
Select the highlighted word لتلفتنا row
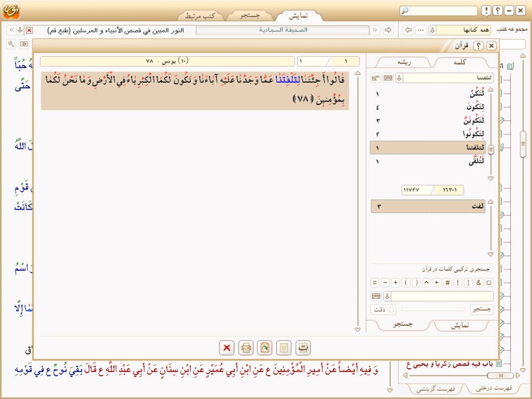pyautogui.click(x=428, y=148)
